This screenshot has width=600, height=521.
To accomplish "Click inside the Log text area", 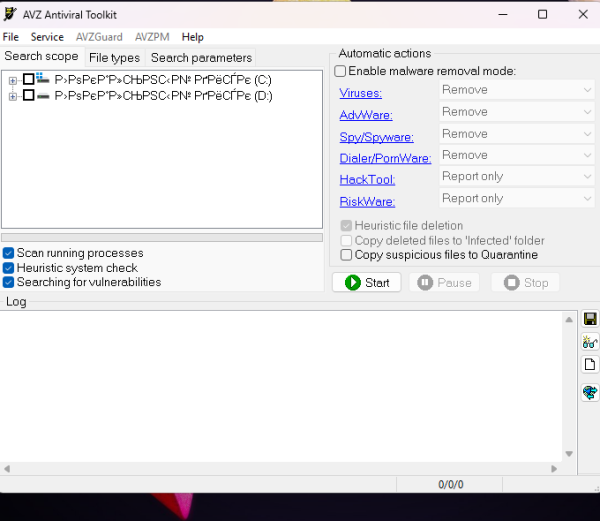I will pos(281,386).
